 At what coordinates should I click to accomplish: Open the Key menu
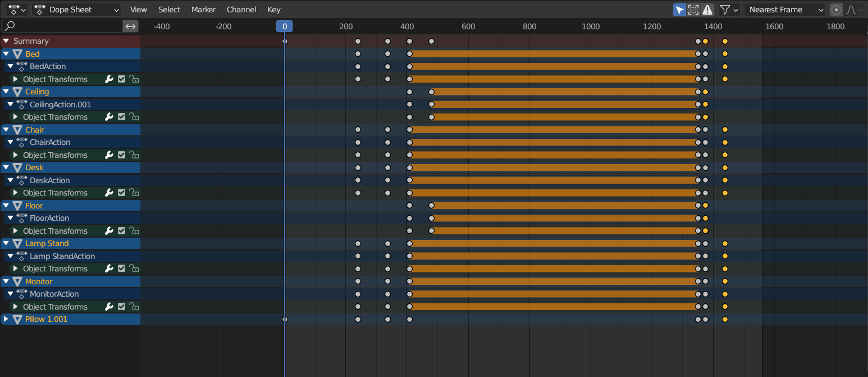click(x=273, y=10)
